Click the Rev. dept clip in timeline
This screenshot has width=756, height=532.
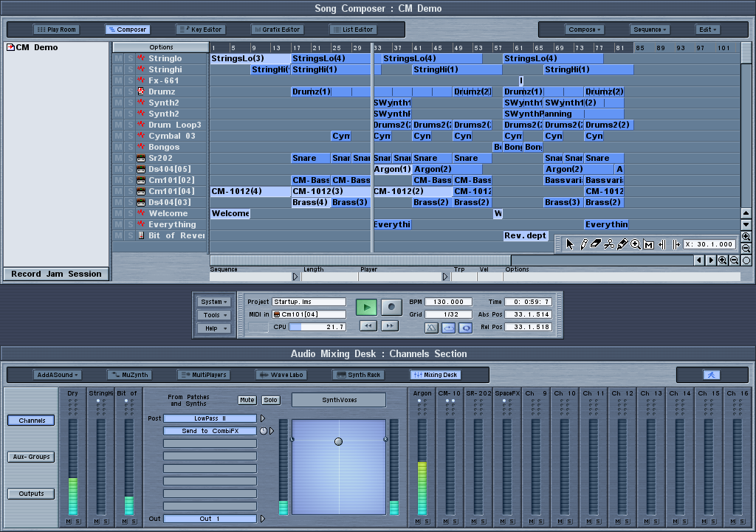pos(526,235)
